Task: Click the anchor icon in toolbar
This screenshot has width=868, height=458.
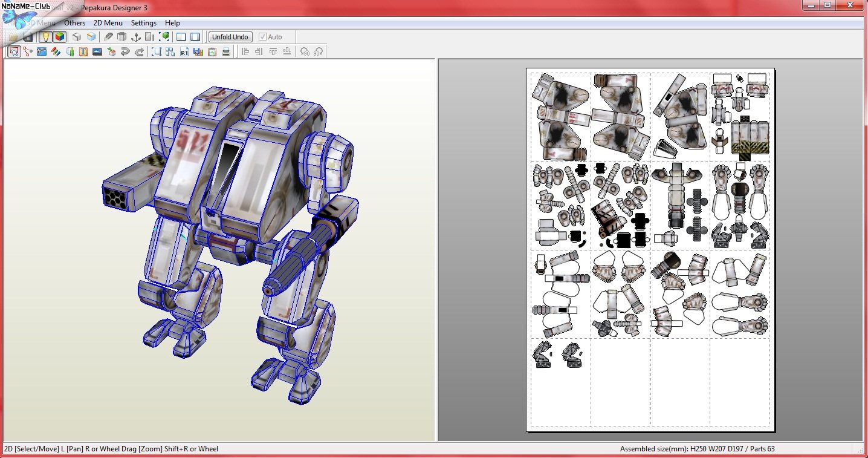Action: [136, 37]
